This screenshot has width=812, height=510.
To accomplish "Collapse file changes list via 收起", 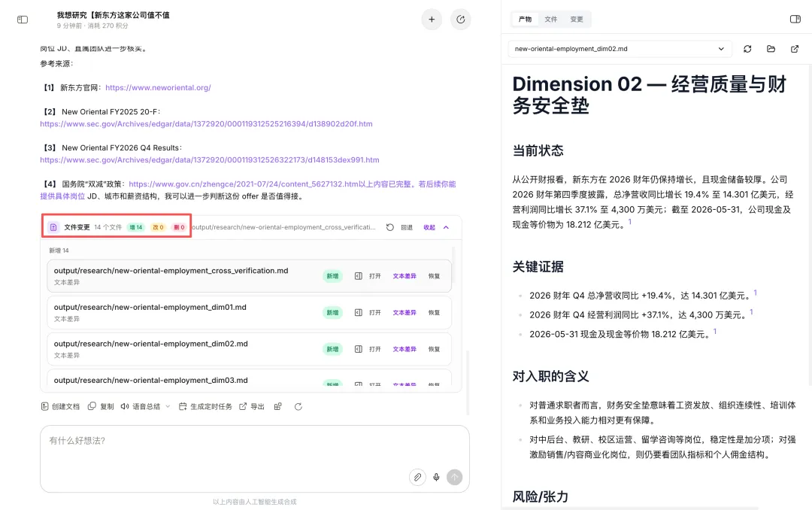I will point(436,227).
